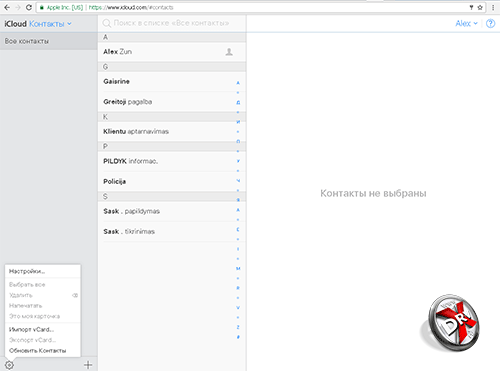Viewport: 500px width, 371px height.
Task: Jump to # in alphabet index
Action: 238,337
